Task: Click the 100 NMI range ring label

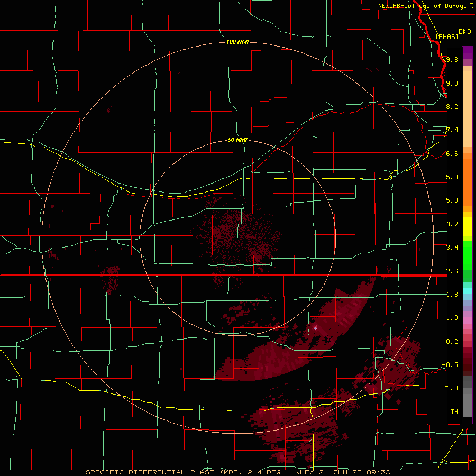Action: coord(237,42)
